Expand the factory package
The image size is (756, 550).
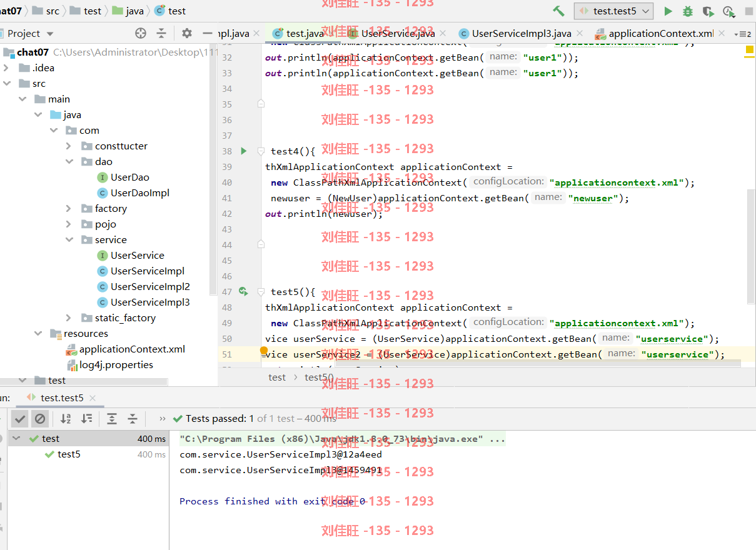pos(69,209)
